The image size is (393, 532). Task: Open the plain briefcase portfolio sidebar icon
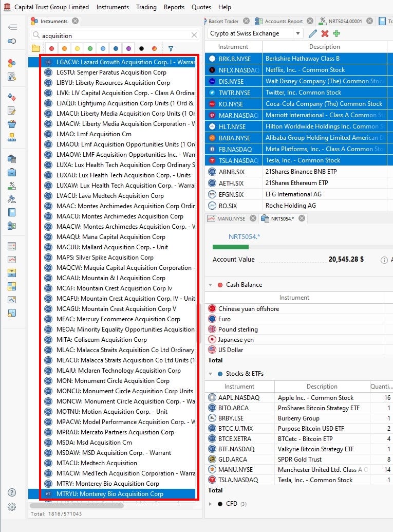pos(12,172)
